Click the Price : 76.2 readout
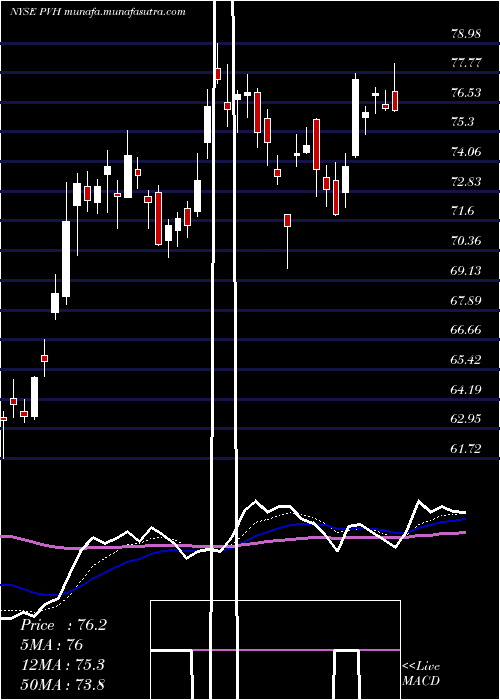This screenshot has height=700, width=500. (x=63, y=625)
